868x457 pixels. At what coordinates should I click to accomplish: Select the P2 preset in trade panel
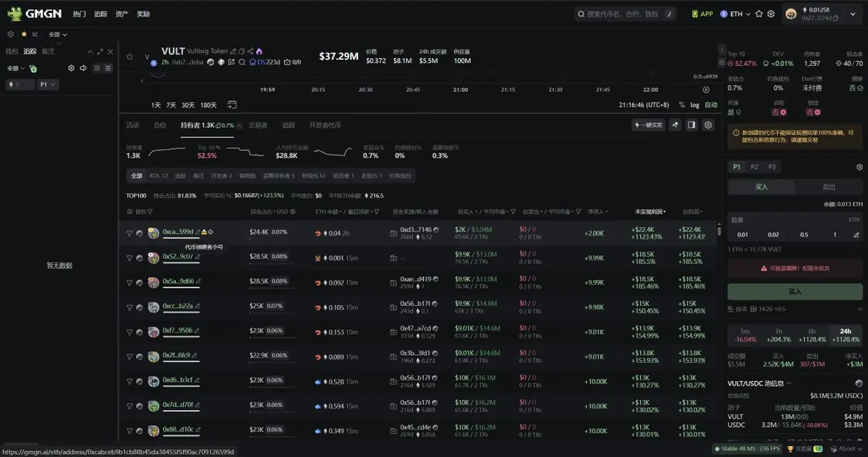coord(754,167)
